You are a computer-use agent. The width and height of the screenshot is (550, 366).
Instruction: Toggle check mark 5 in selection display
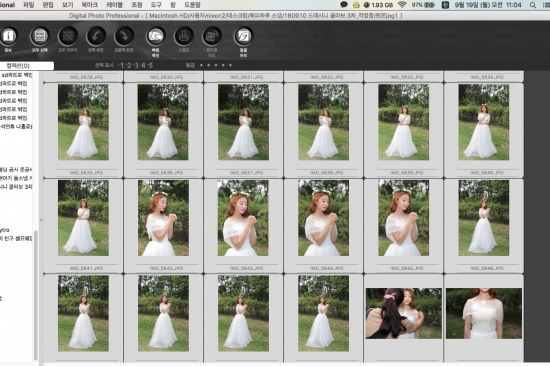pyautogui.click(x=150, y=65)
